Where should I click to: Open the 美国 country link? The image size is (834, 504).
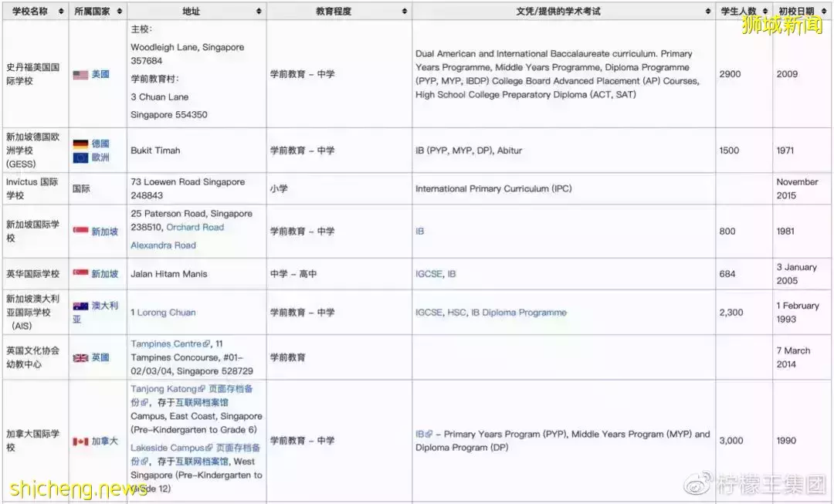coord(100,74)
